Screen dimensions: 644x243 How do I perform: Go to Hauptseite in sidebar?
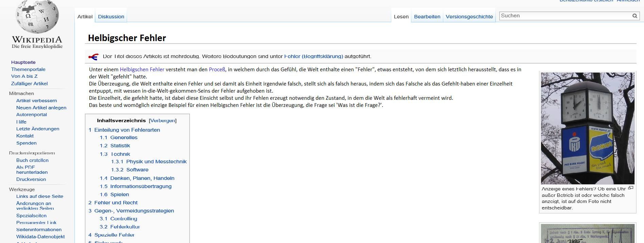pos(23,62)
